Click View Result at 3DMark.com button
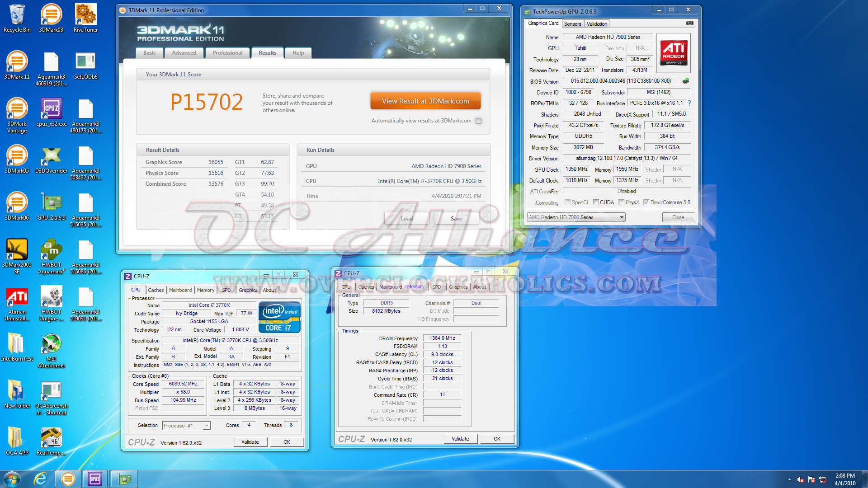The height and width of the screenshot is (488, 868). (425, 101)
